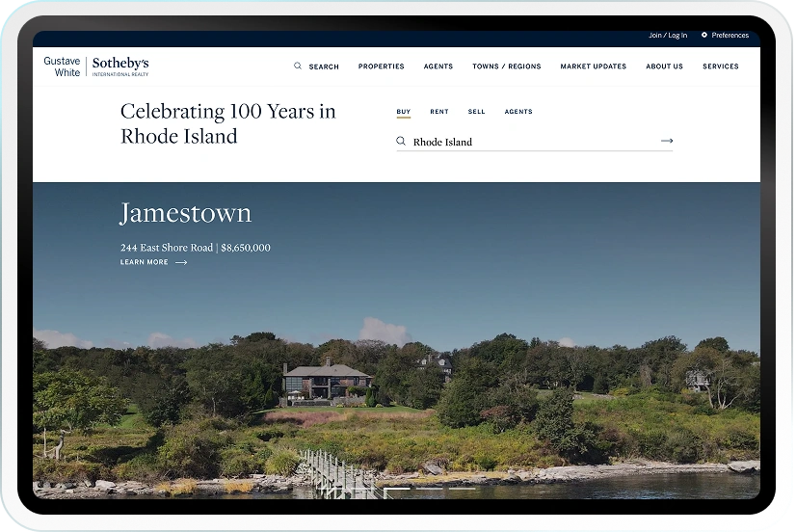Click the Join / Log In link
Image resolution: width=796 pixels, height=532 pixels.
668,35
